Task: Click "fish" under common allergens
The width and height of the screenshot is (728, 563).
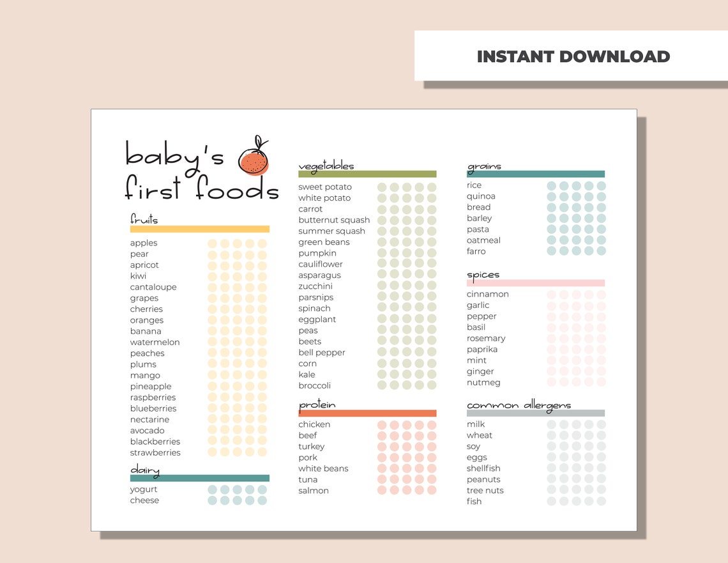Action: coord(474,501)
